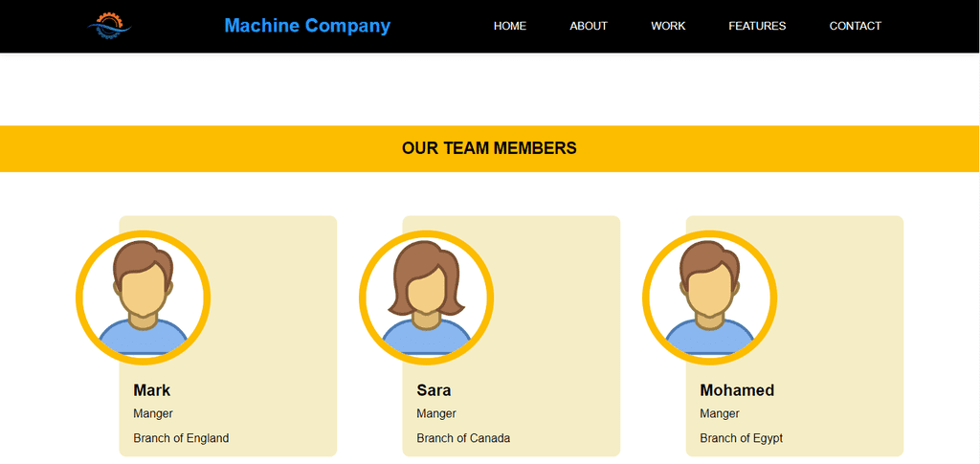
Task: Go to the ABOUT page
Action: click(x=589, y=26)
